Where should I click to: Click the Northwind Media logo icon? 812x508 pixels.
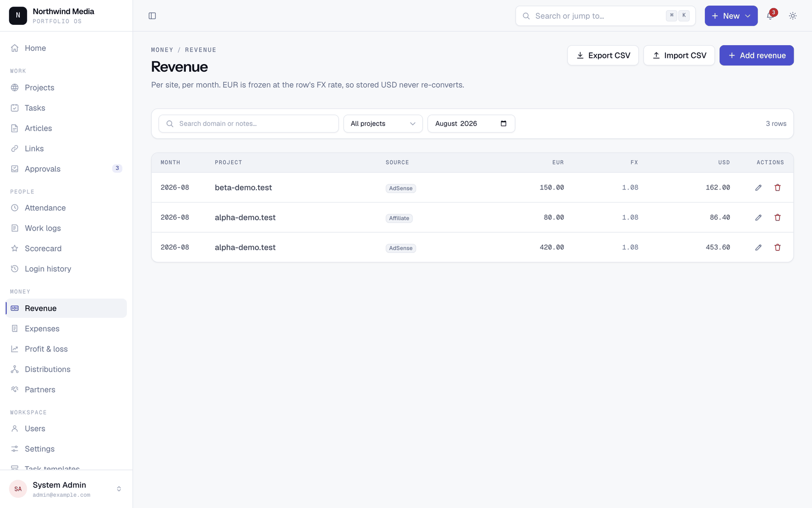[x=18, y=16]
